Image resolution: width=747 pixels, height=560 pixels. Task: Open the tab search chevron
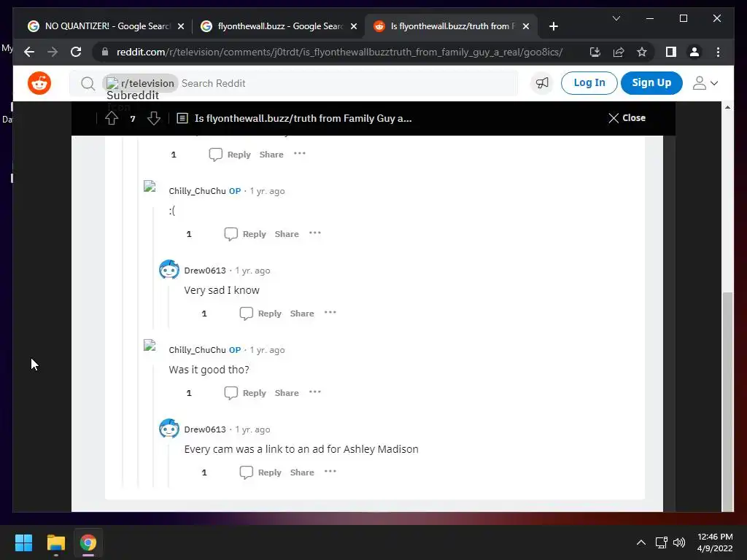[x=616, y=18]
